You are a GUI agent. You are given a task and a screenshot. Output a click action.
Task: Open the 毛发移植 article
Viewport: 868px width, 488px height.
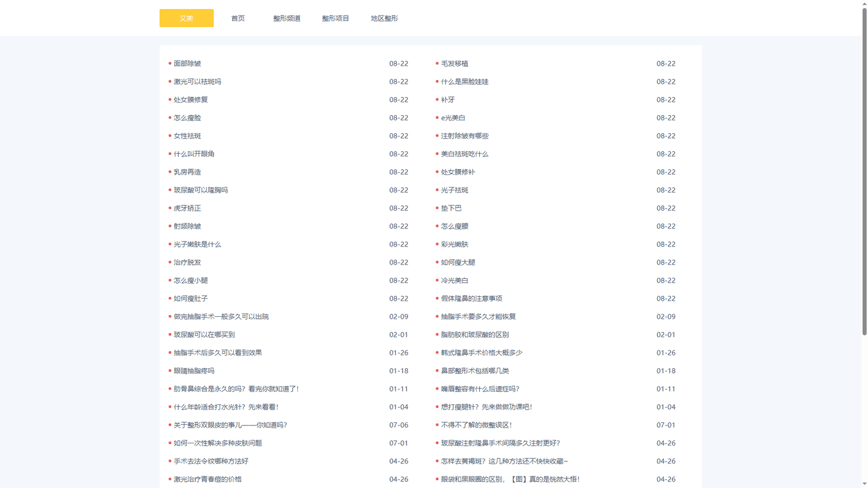tap(454, 63)
